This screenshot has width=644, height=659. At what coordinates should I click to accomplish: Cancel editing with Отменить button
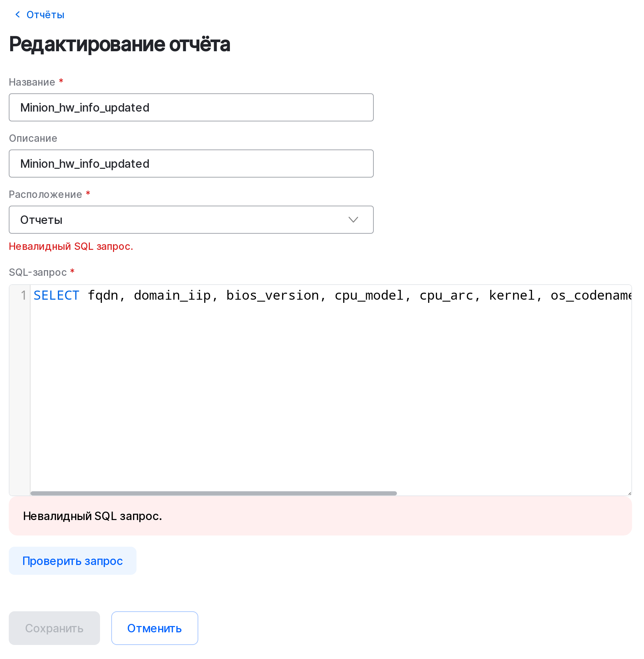pyautogui.click(x=154, y=628)
